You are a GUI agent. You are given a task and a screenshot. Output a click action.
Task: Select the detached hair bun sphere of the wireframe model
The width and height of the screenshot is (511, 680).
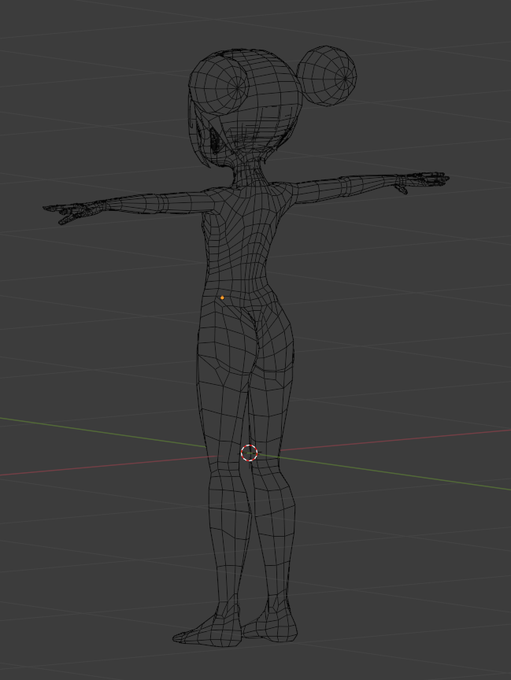pos(327,76)
